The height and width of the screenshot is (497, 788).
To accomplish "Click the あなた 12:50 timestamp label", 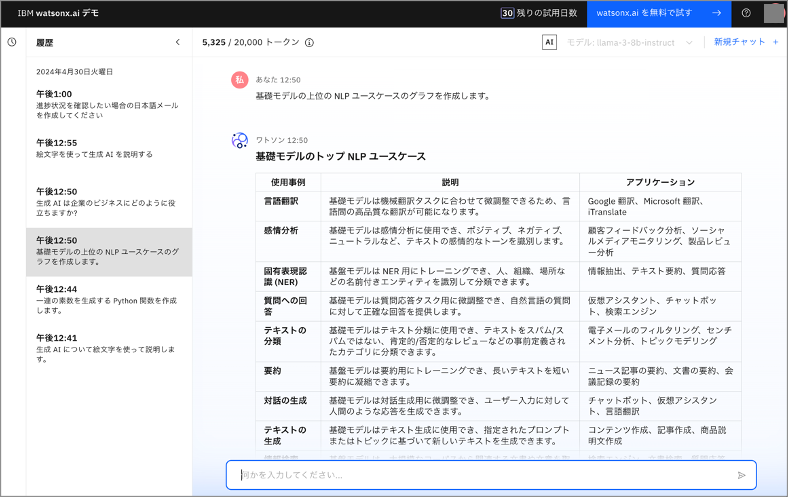I will pos(278,80).
